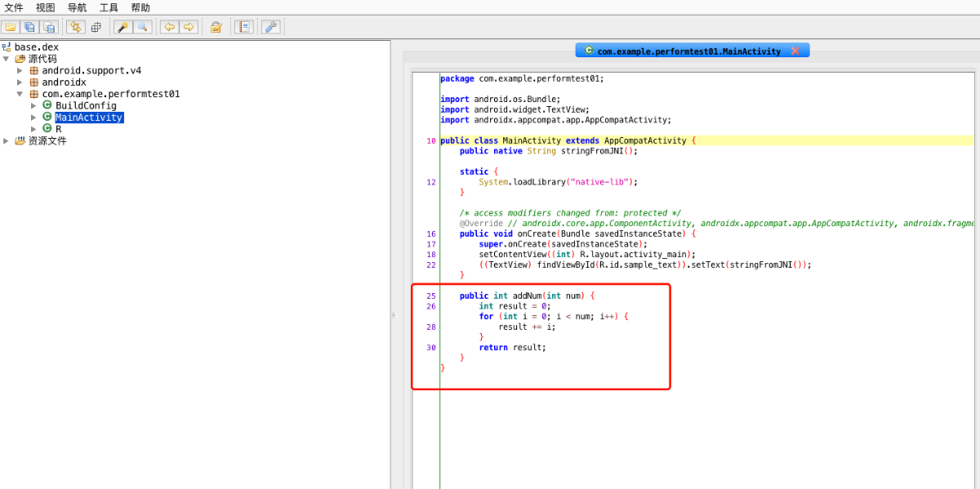Click the stringFromJNI native method declaration
The height and width of the screenshot is (489, 980).
[548, 151]
